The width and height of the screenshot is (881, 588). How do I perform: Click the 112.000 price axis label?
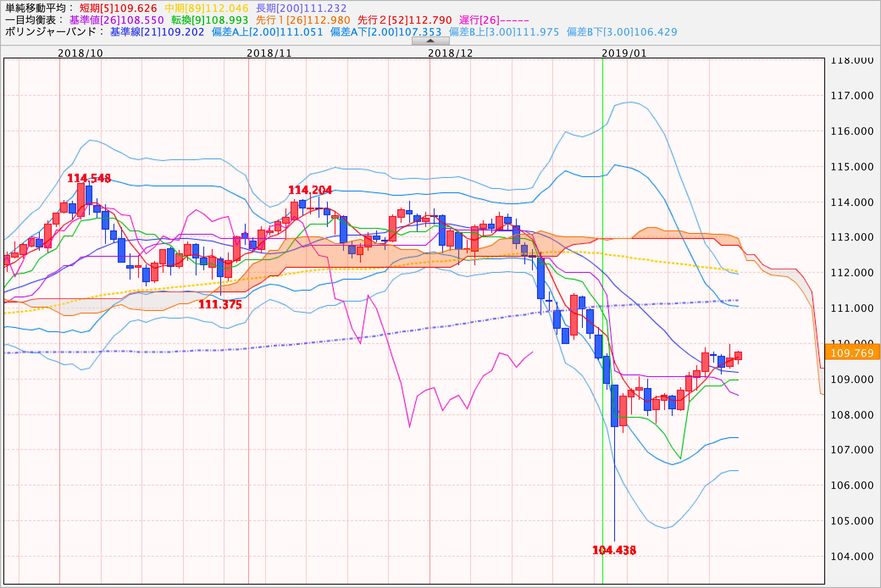(x=852, y=273)
